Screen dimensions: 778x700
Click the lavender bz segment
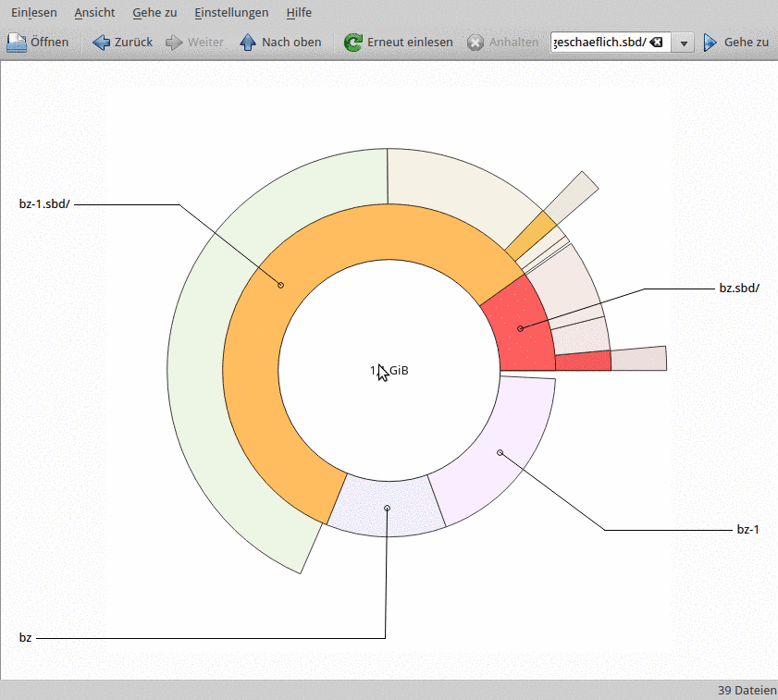[389, 507]
